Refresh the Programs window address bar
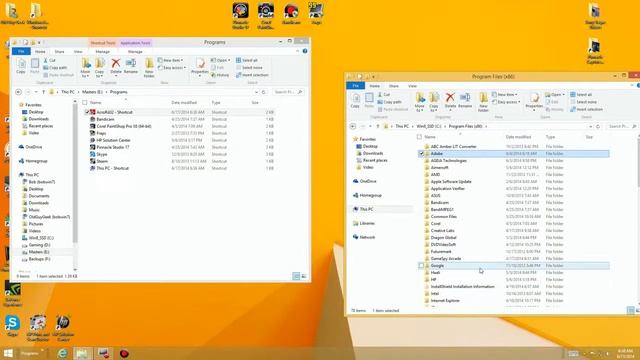 point(264,92)
